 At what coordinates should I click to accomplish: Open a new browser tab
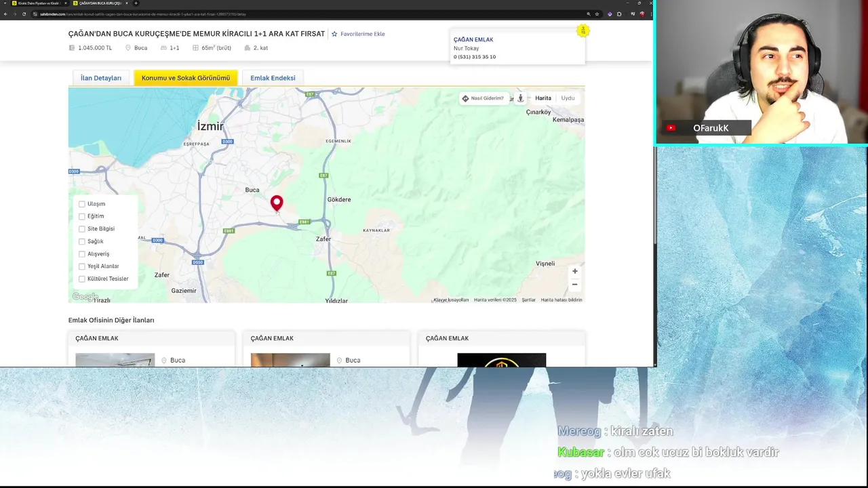pyautogui.click(x=136, y=3)
